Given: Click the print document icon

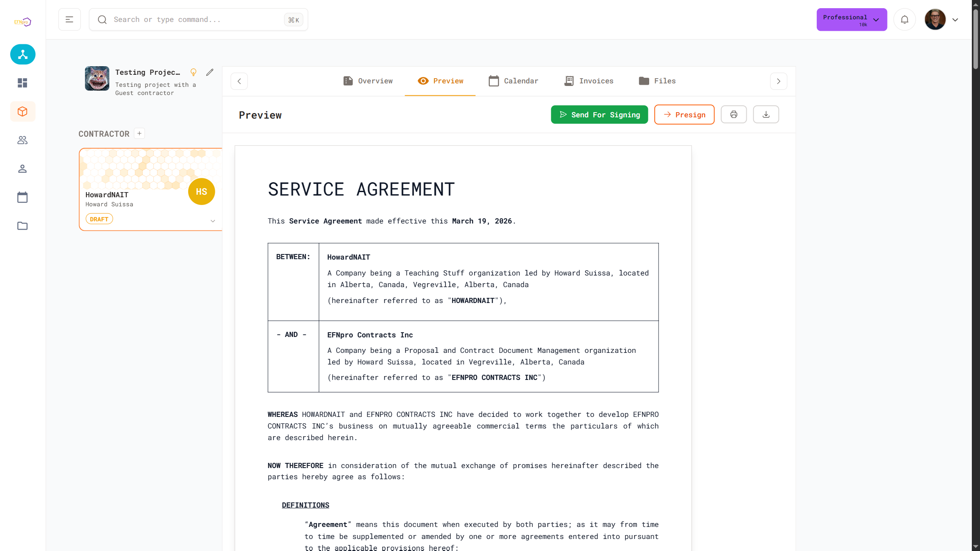Looking at the screenshot, I should (733, 115).
